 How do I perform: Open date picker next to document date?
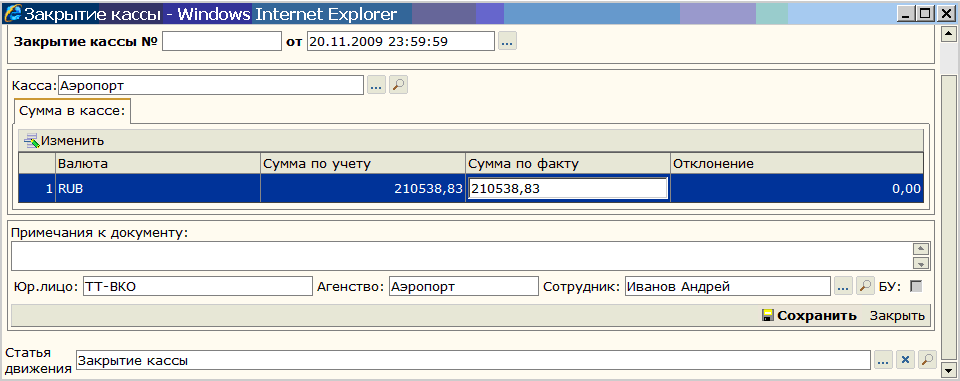coord(508,42)
